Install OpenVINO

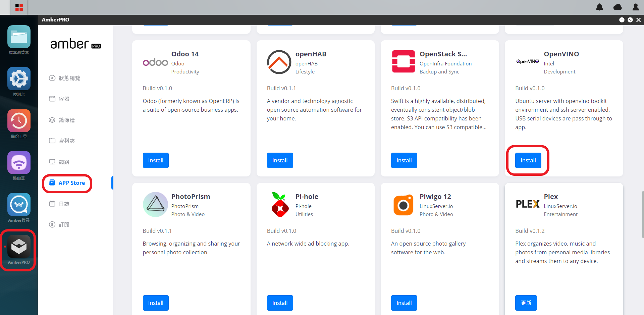click(x=528, y=160)
